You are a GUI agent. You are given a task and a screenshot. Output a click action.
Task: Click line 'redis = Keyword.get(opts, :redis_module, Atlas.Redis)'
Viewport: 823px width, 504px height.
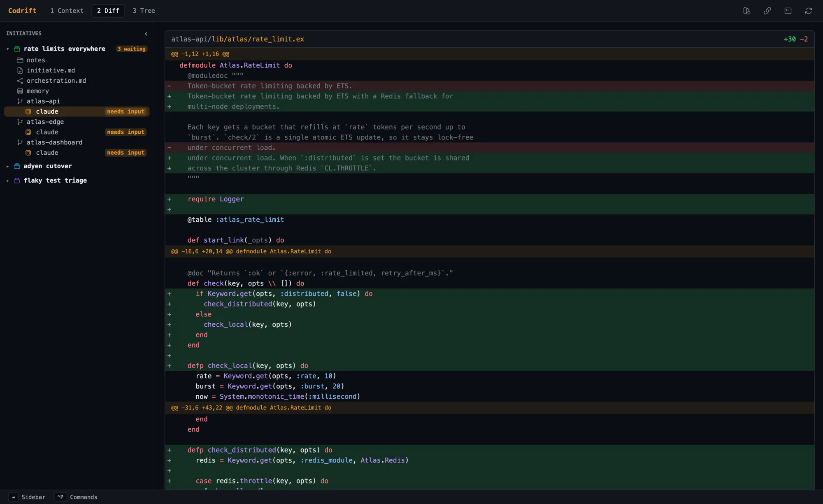[x=490, y=460]
